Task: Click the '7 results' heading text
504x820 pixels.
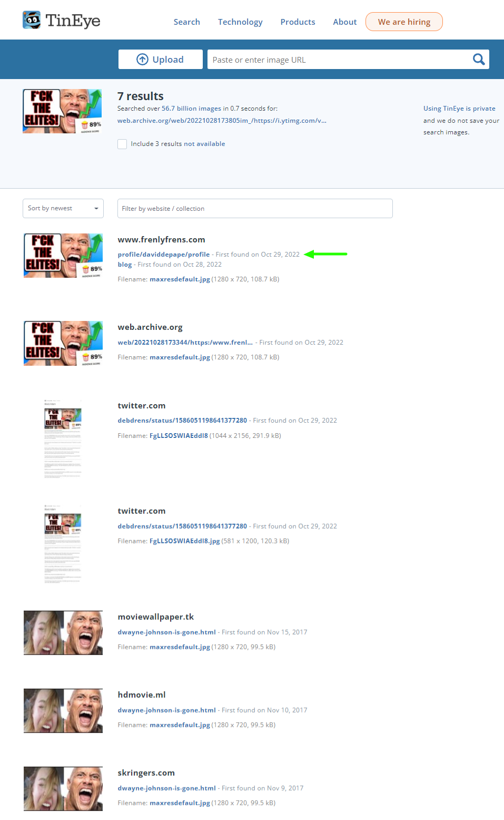Action: point(141,96)
